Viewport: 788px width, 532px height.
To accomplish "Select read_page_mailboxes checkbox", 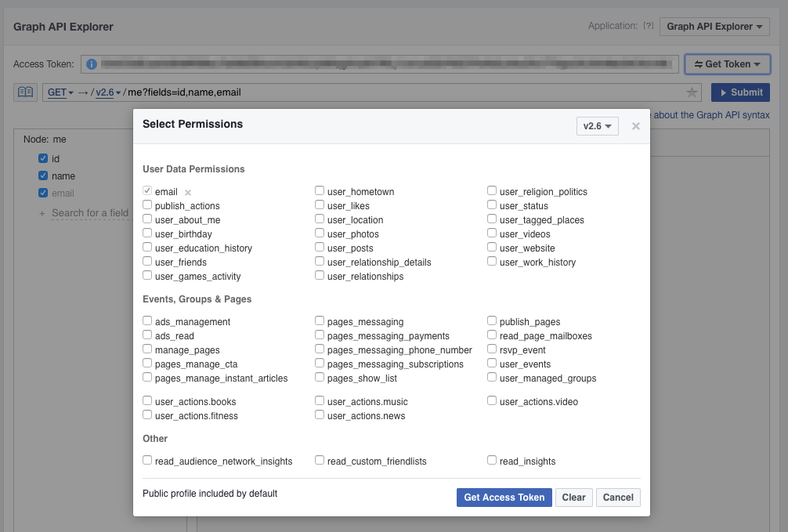I will click(492, 335).
